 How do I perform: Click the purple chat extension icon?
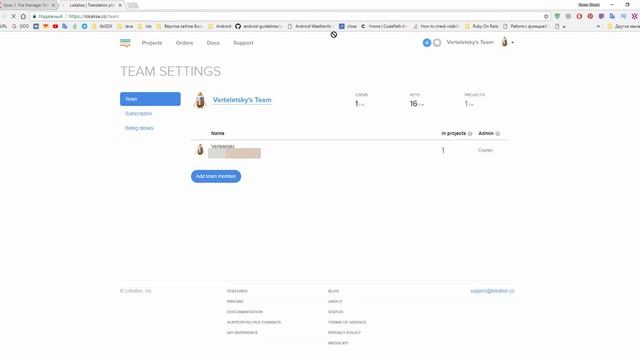601,16
